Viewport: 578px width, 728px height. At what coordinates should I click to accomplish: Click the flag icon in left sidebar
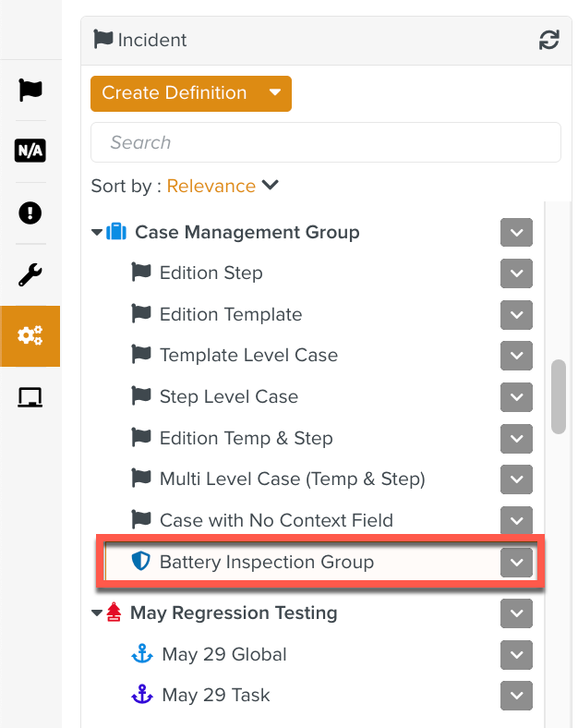point(30,90)
